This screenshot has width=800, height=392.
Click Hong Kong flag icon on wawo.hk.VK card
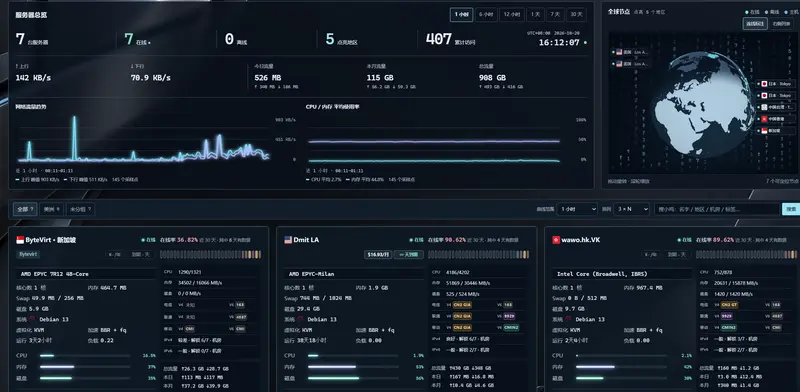(x=556, y=240)
